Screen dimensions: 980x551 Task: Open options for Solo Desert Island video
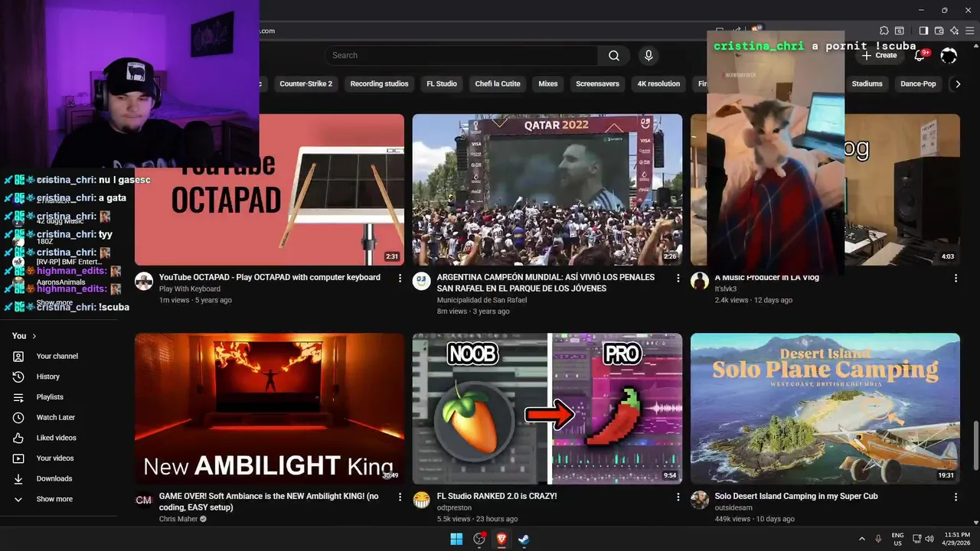coord(955,497)
